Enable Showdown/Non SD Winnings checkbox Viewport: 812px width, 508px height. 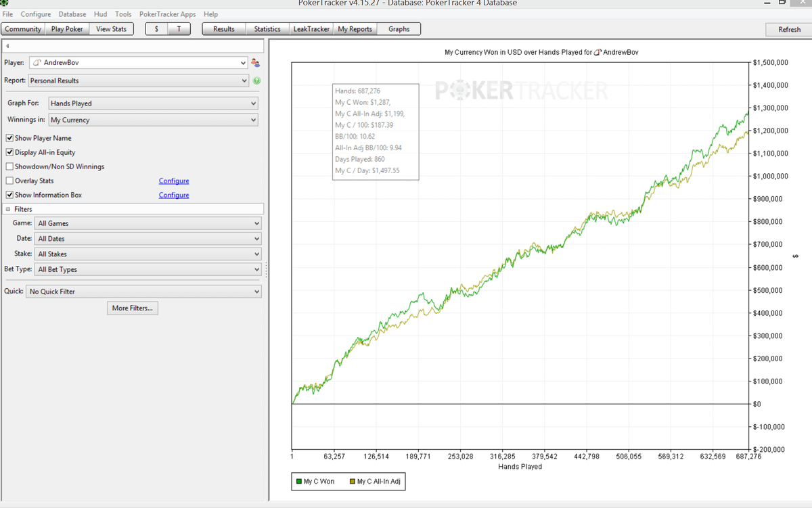pos(9,166)
